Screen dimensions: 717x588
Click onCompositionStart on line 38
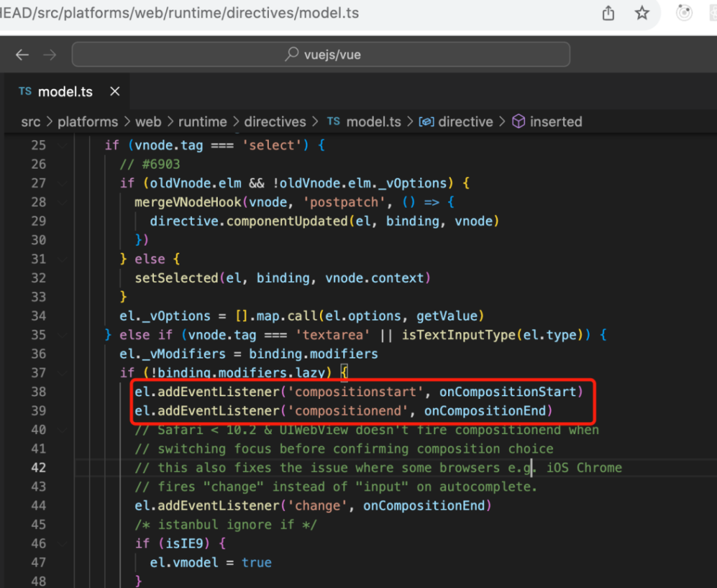(x=508, y=392)
